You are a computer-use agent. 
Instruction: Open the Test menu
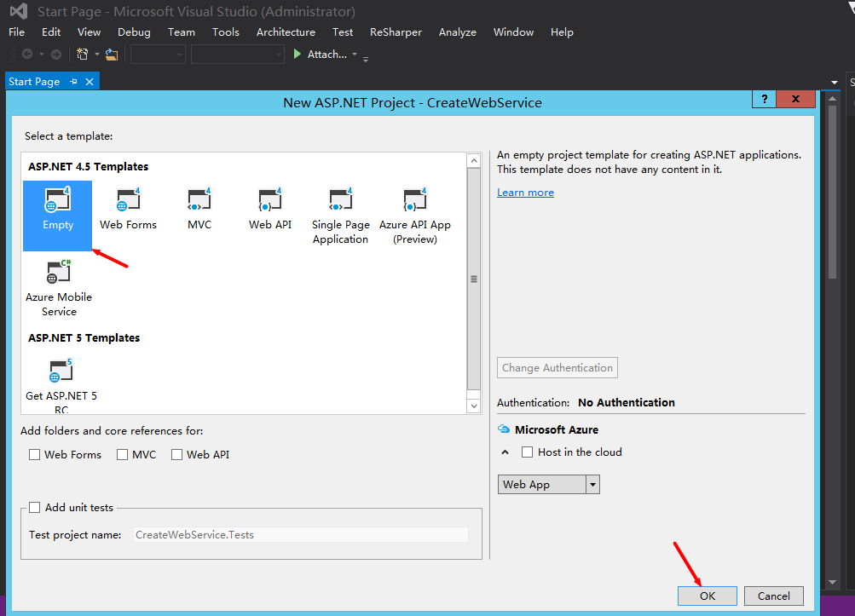click(x=343, y=32)
